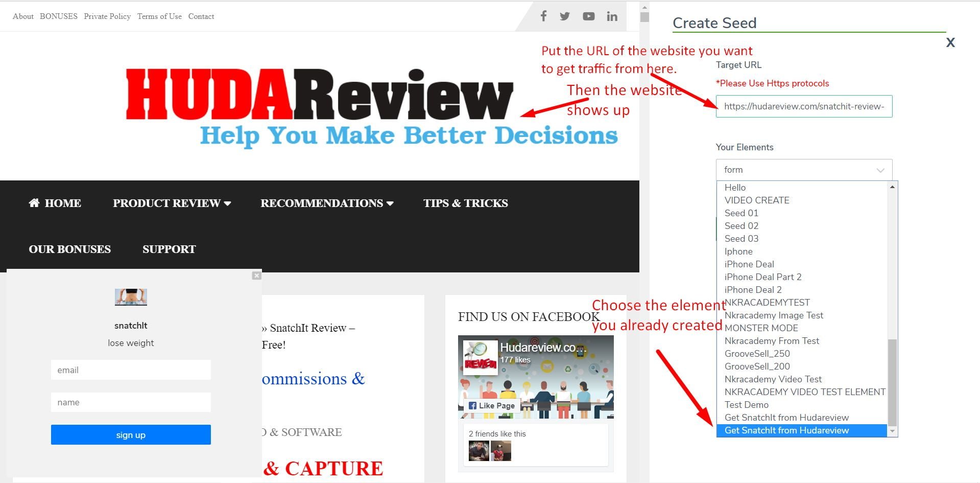This screenshot has height=483, width=980.
Task: Click the second friend profile photo
Action: (x=501, y=451)
